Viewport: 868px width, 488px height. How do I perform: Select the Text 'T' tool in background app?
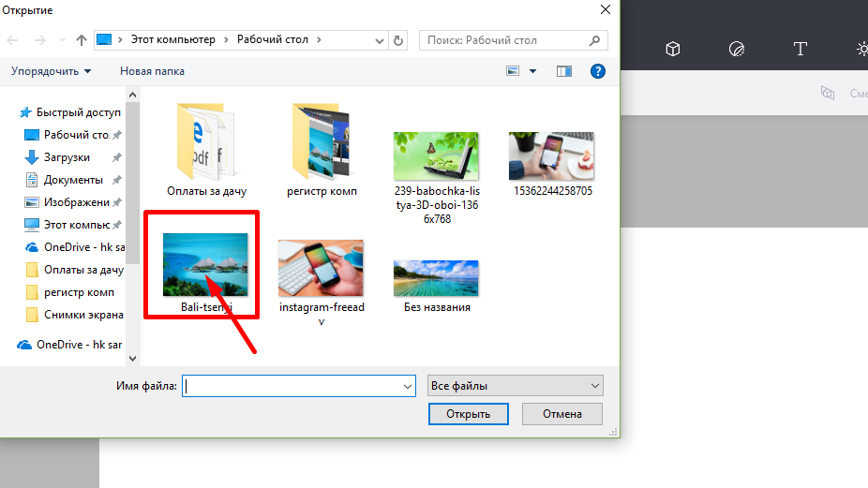(800, 50)
